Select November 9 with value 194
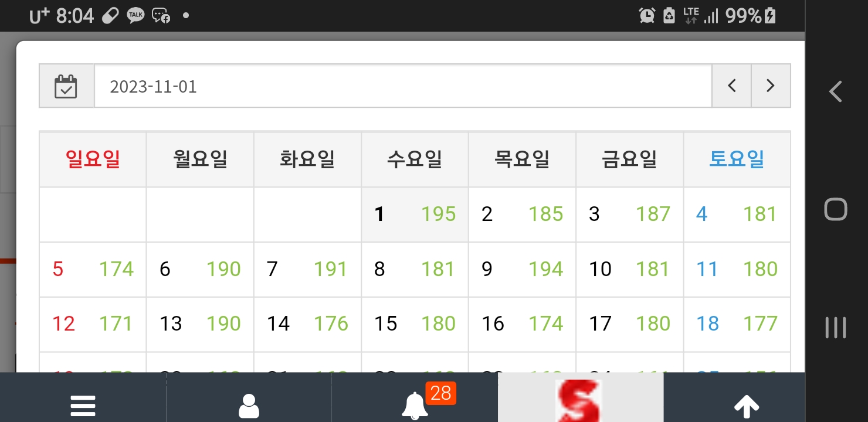 tap(522, 270)
